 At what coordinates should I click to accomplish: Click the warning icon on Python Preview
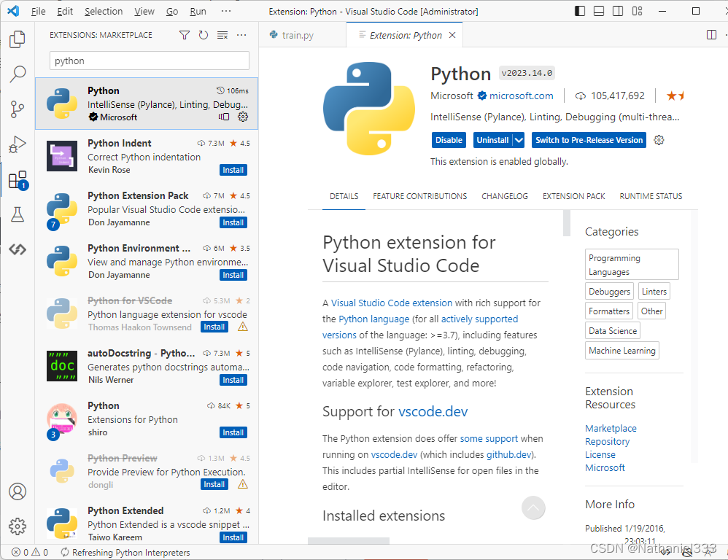pyautogui.click(x=242, y=484)
